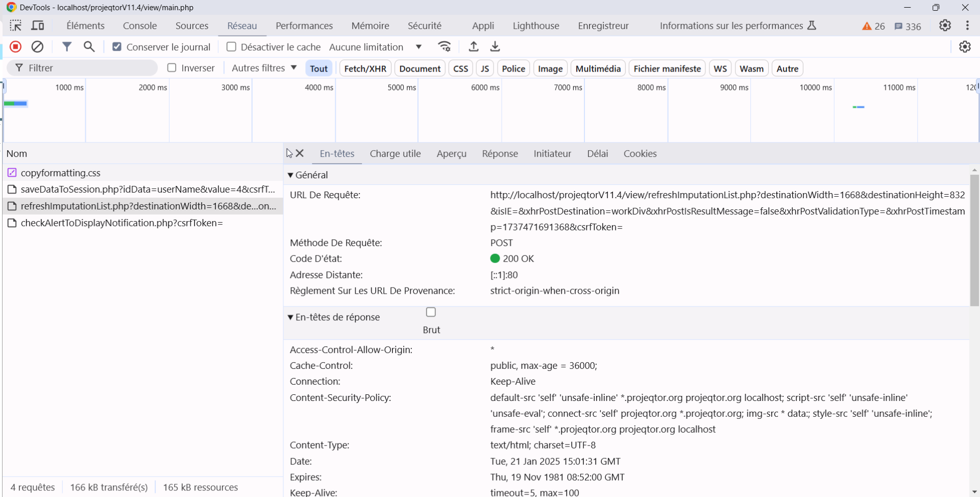
Task: Clear the network log
Action: 37,47
